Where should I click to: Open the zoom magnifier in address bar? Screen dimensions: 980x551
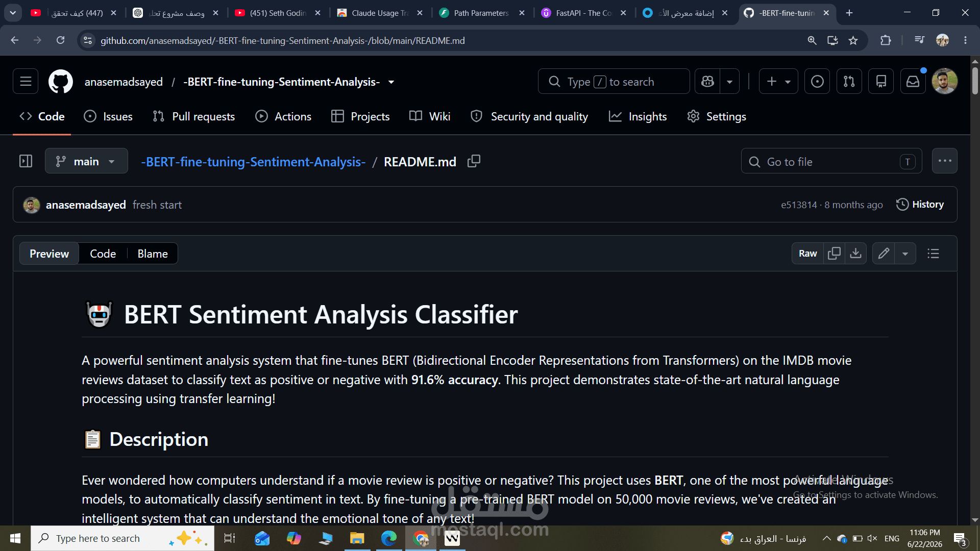pos(812,40)
